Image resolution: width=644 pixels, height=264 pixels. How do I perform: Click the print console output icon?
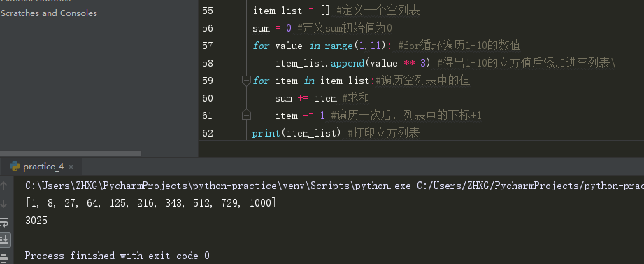(4, 258)
